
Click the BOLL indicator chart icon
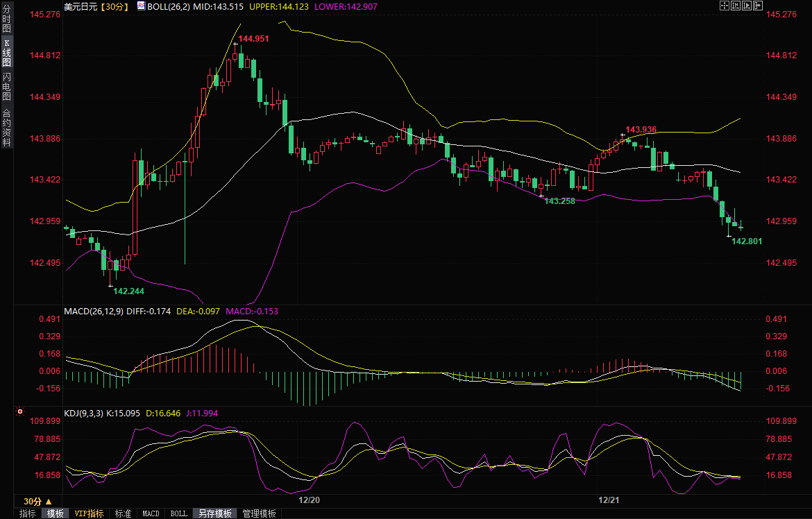pyautogui.click(x=141, y=6)
